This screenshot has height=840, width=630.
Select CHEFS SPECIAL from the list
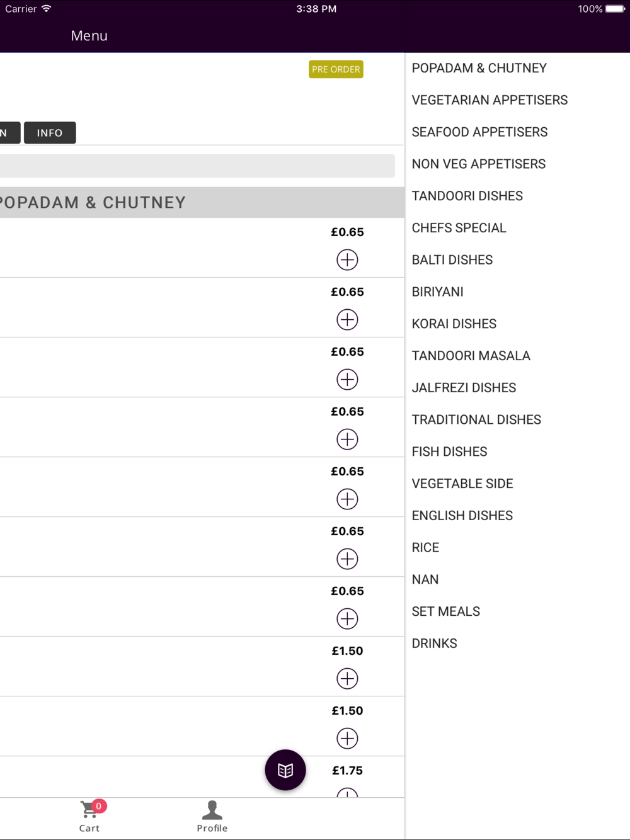coord(459,228)
